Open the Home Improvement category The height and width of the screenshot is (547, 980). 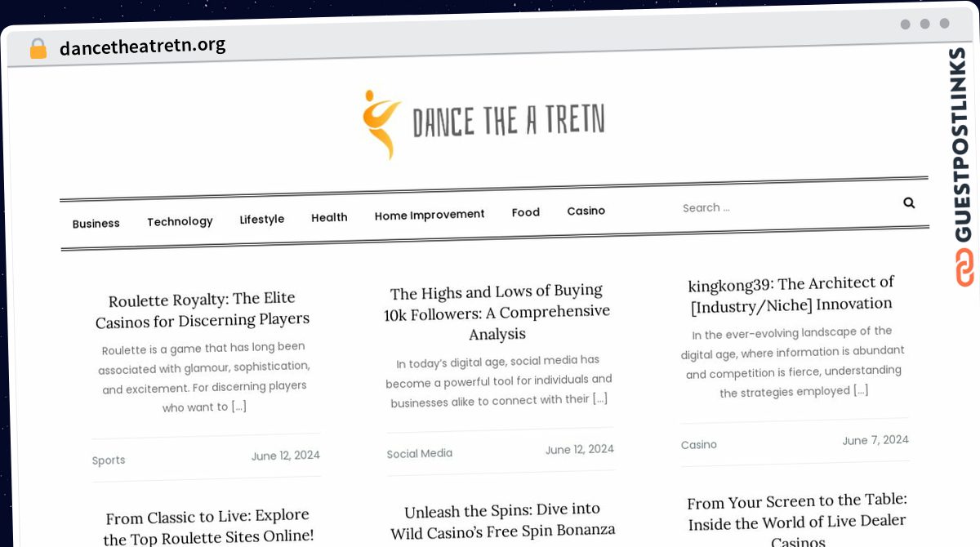click(430, 215)
